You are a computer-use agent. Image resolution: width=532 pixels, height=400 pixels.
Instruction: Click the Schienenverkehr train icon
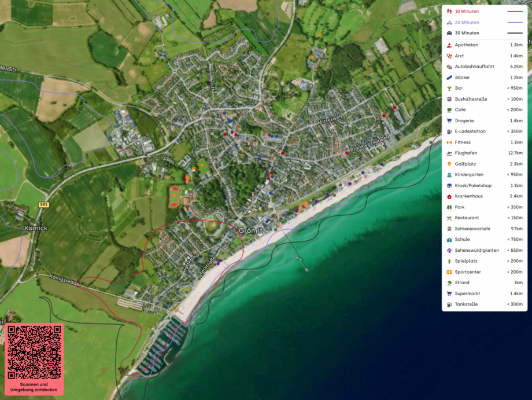[x=449, y=229]
